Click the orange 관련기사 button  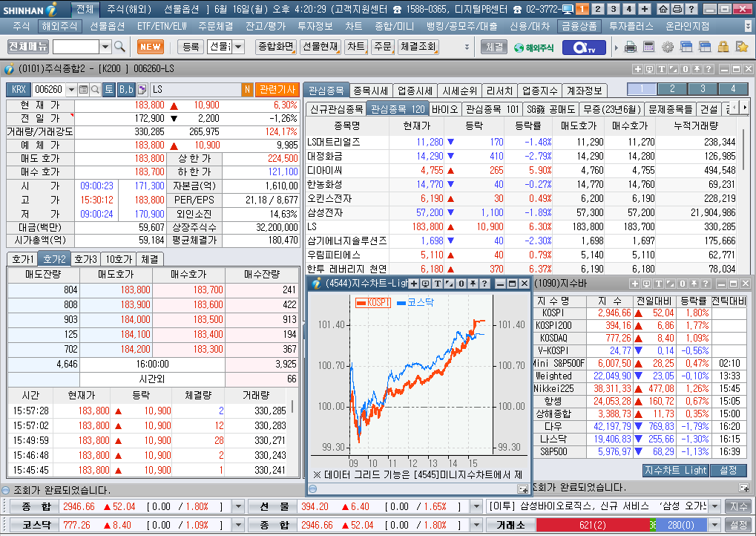point(277,89)
